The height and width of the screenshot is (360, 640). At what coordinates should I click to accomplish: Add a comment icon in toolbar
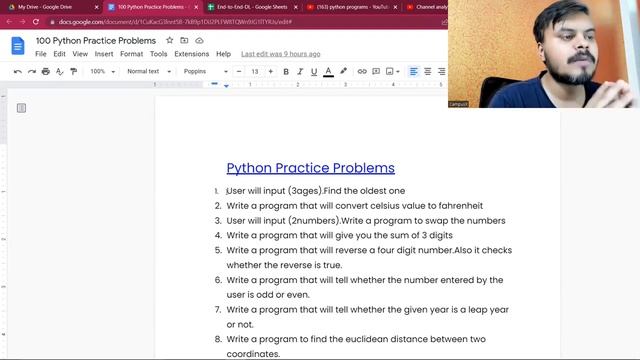(376, 71)
